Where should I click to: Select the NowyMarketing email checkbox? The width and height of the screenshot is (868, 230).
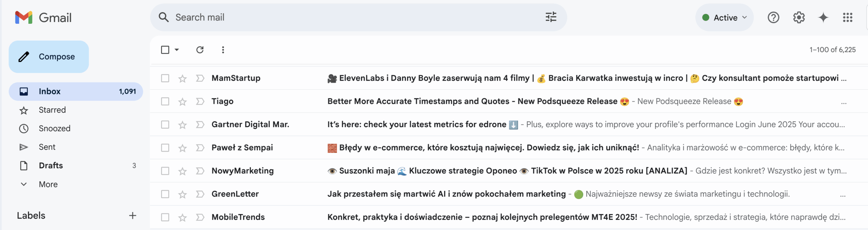point(165,171)
